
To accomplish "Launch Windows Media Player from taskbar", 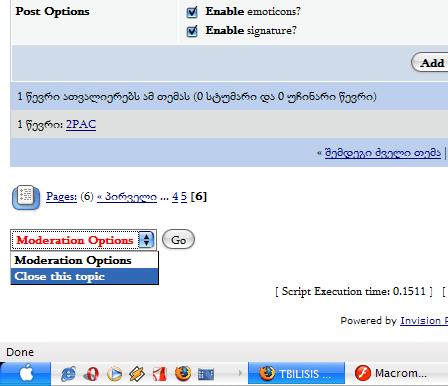I will (x=114, y=374).
